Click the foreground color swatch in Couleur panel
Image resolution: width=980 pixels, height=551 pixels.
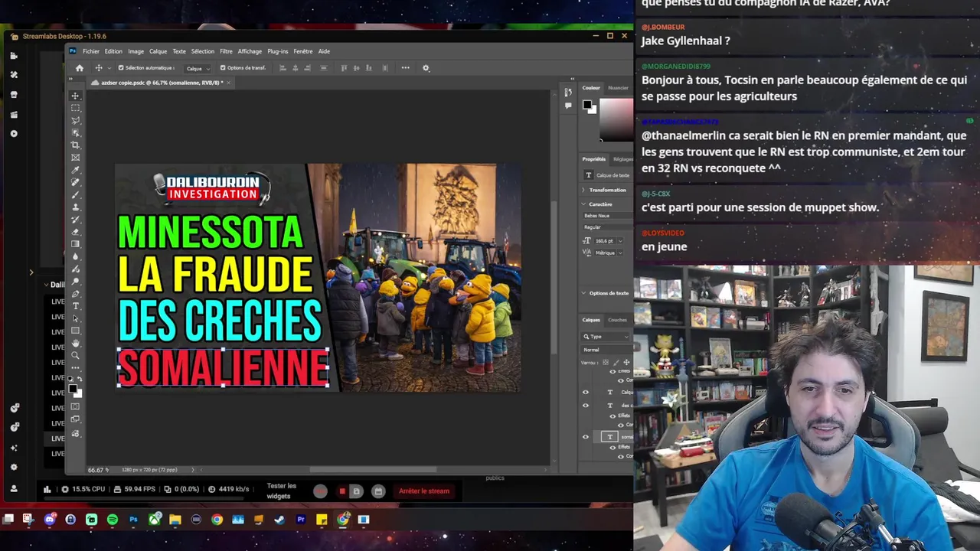pos(586,105)
